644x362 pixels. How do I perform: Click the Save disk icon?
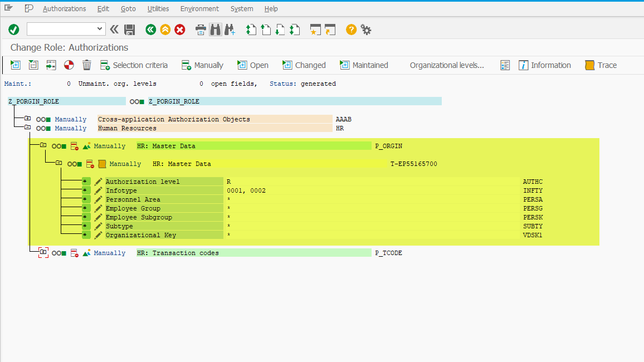click(130, 30)
